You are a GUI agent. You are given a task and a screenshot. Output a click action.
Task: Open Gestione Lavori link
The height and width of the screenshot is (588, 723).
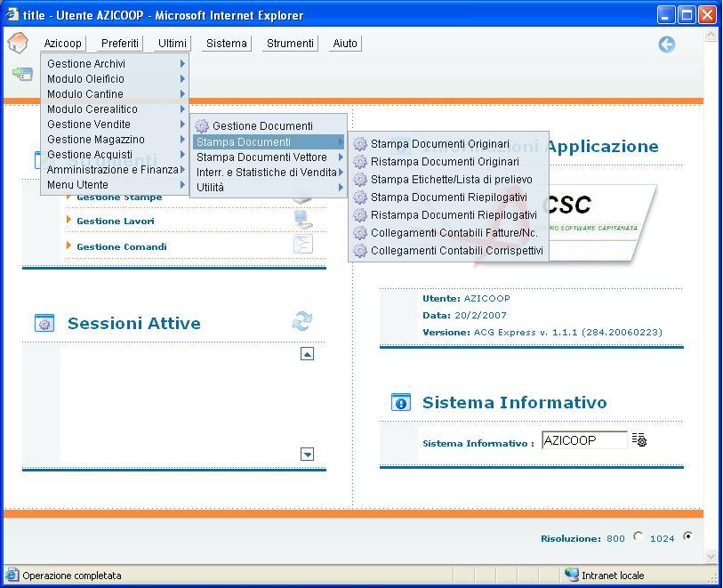(x=116, y=221)
